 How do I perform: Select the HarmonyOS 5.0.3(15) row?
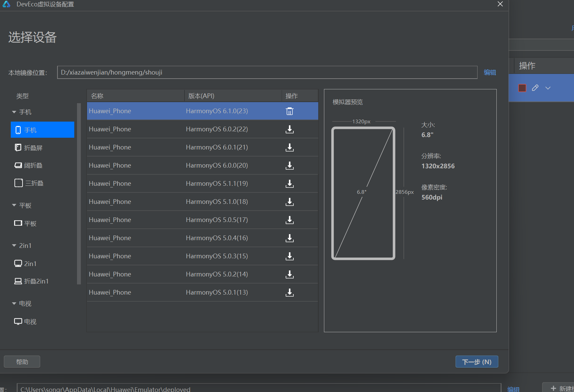202,256
